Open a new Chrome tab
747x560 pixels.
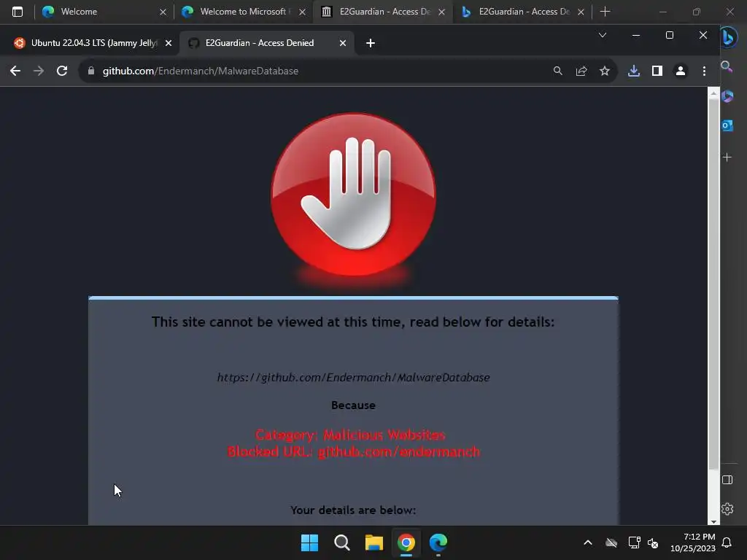pyautogui.click(x=370, y=43)
